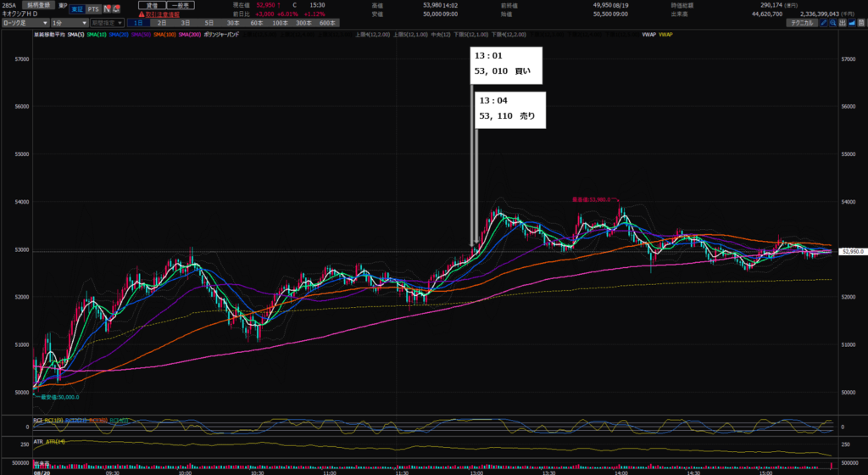Viewport: 868px width, 475px height.
Task: Click the white SMA(5) legend label
Action: coord(75,34)
